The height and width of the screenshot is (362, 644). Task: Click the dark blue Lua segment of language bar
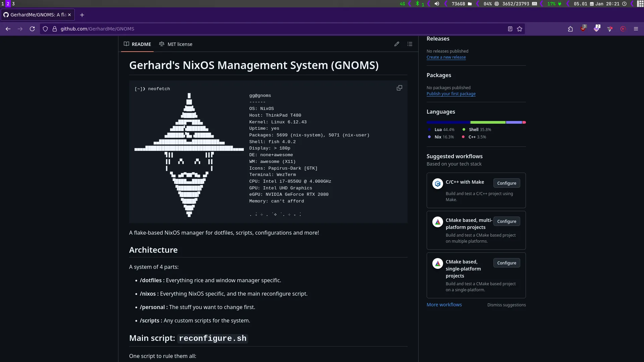tap(448, 122)
